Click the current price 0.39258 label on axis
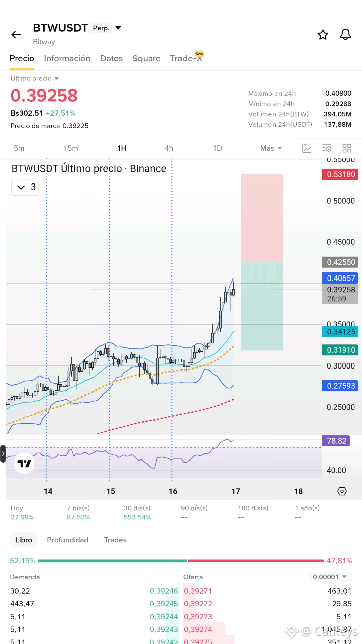This screenshot has height=644, width=362. [x=340, y=294]
